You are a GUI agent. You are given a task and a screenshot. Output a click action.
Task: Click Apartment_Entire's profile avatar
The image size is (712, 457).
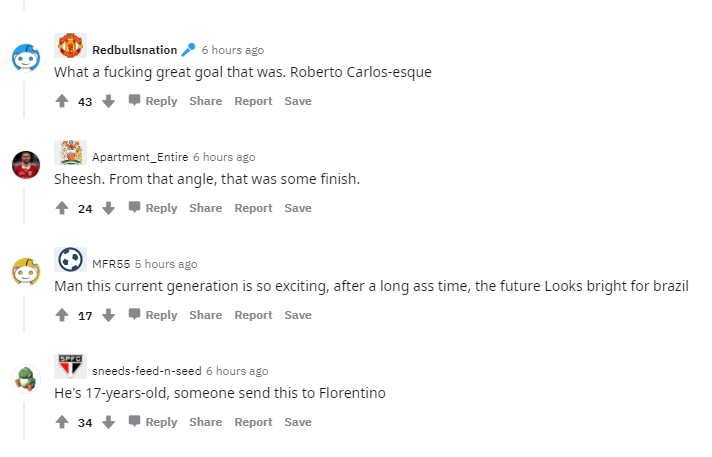26,164
